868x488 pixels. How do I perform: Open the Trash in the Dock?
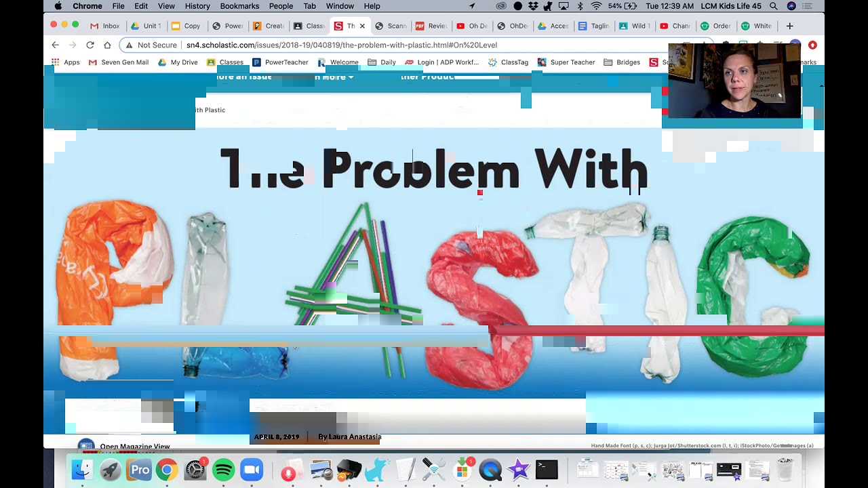[785, 470]
